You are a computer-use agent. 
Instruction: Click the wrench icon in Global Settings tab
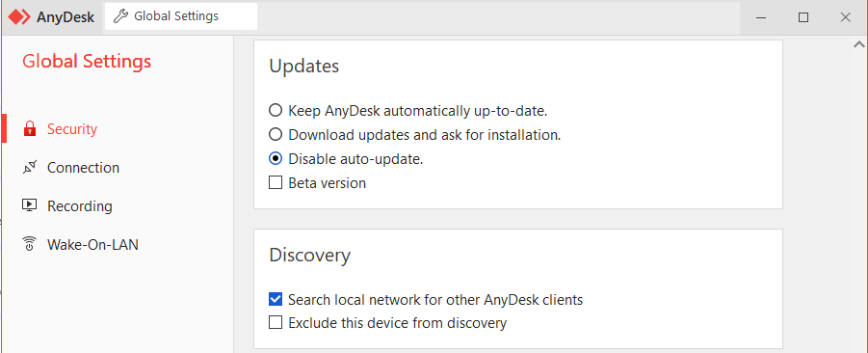click(x=120, y=16)
